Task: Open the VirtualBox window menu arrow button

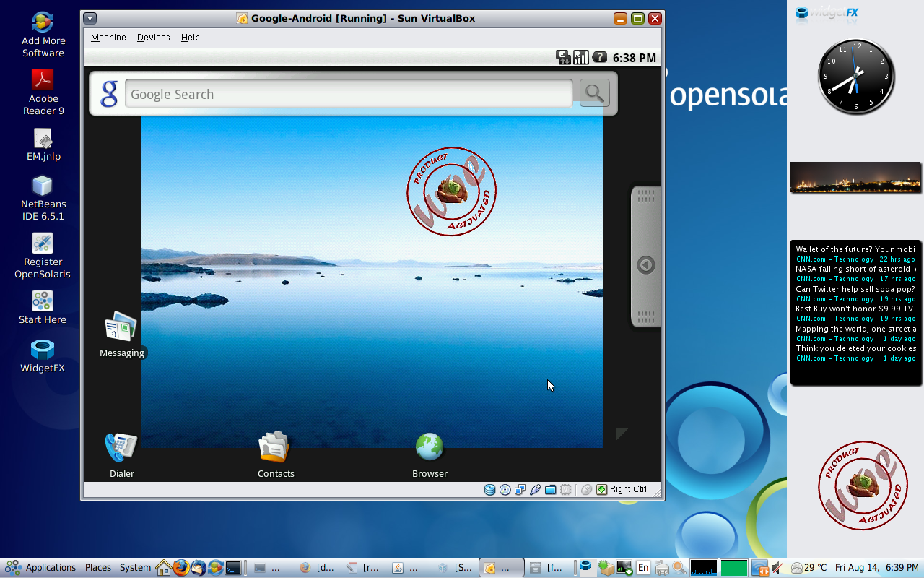Action: 90,19
